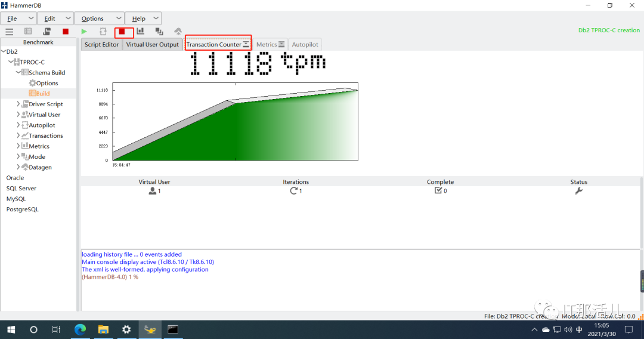Screen dimensions: 644x339
Task: Click the Benchmark panel header
Action: (38, 42)
